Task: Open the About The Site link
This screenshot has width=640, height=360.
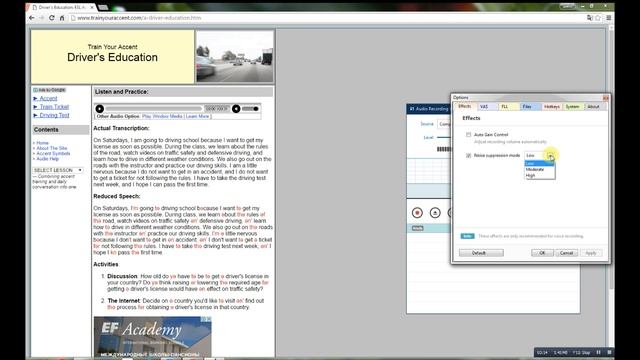Action: pos(51,148)
